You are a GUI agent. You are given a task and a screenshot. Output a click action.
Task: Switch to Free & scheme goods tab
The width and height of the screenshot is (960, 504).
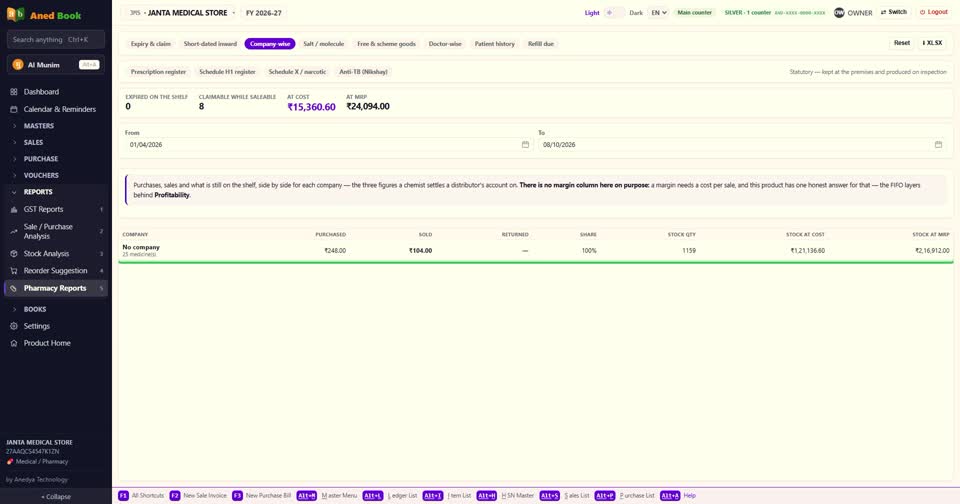click(x=386, y=43)
